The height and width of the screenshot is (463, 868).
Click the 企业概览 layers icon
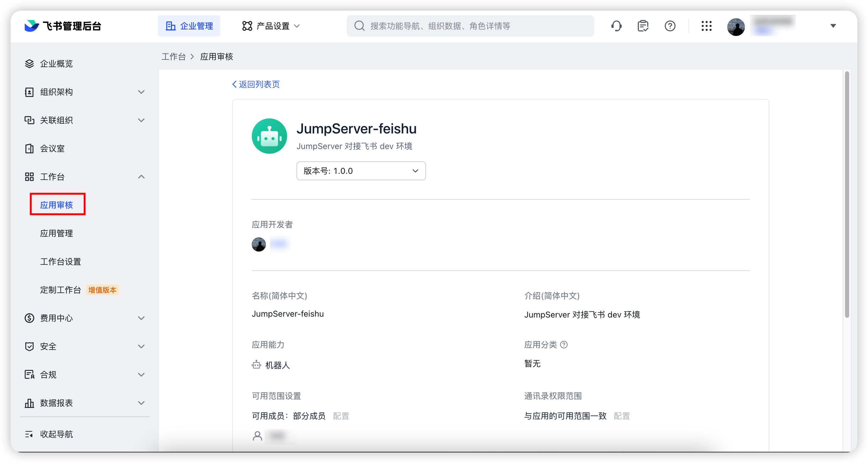29,64
